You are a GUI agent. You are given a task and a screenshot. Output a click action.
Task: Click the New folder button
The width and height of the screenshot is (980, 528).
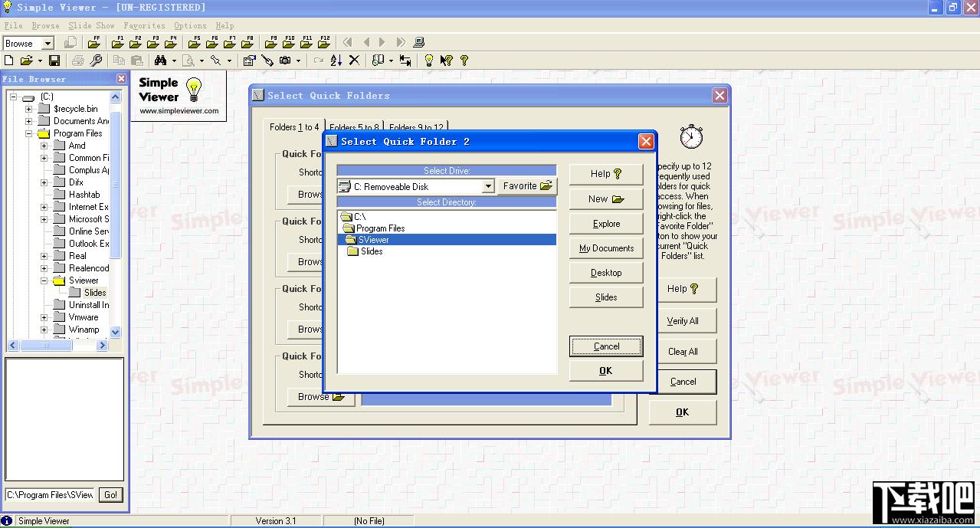tap(606, 198)
